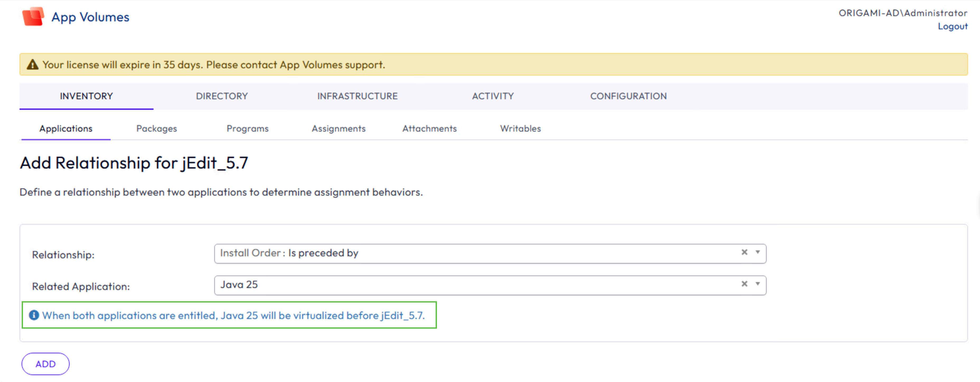Select the Applications sub-tab
Viewport: 980px width, 382px height.
[66, 129]
